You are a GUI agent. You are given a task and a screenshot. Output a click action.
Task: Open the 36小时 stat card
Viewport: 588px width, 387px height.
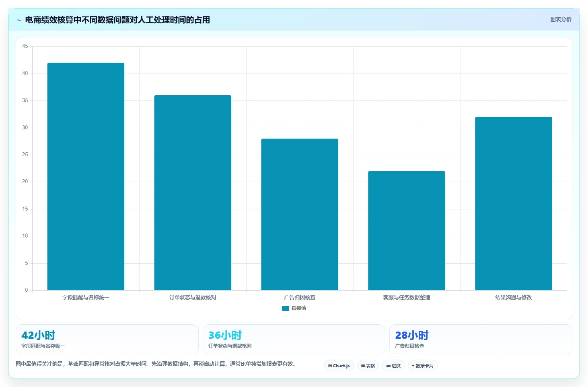pyautogui.click(x=294, y=339)
